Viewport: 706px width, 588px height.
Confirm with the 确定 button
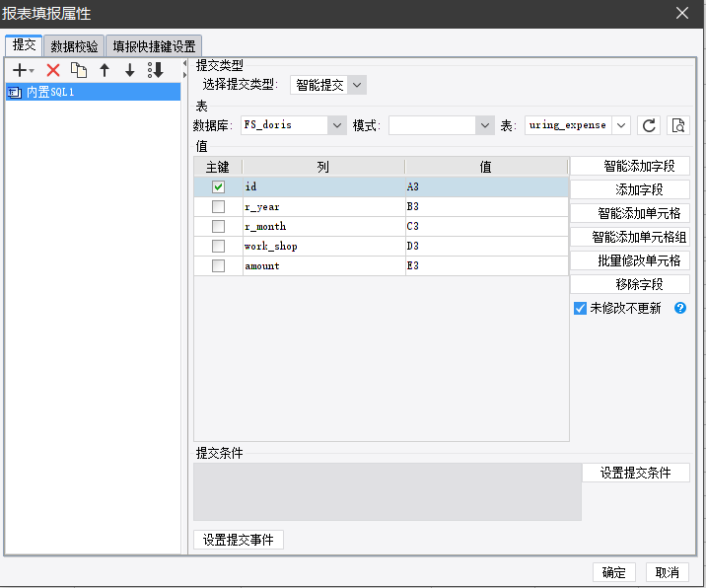coord(614,572)
